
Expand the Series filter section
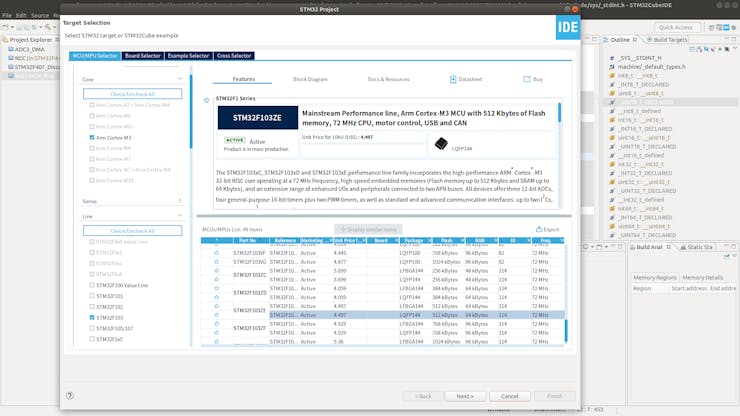click(180, 201)
